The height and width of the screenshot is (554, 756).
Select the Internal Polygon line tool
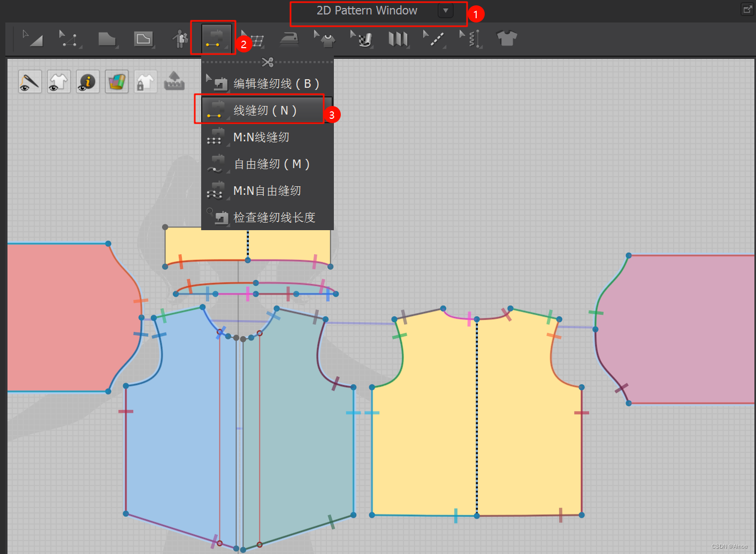pos(143,39)
